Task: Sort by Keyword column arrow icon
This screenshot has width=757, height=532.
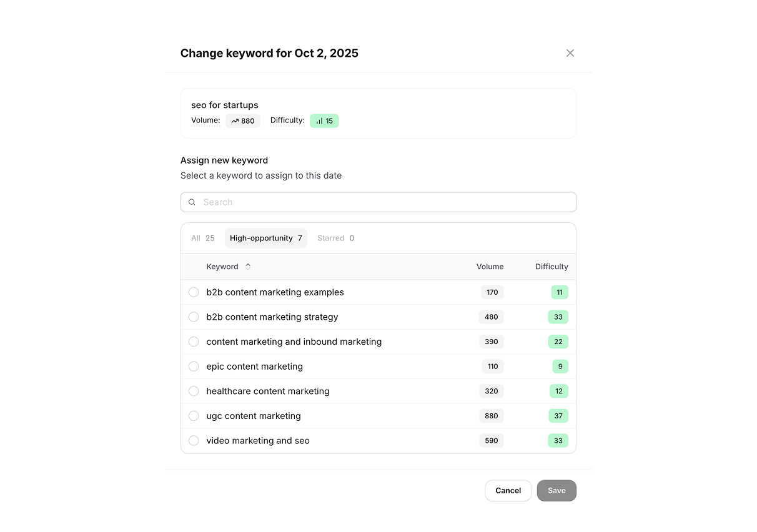Action: click(248, 267)
